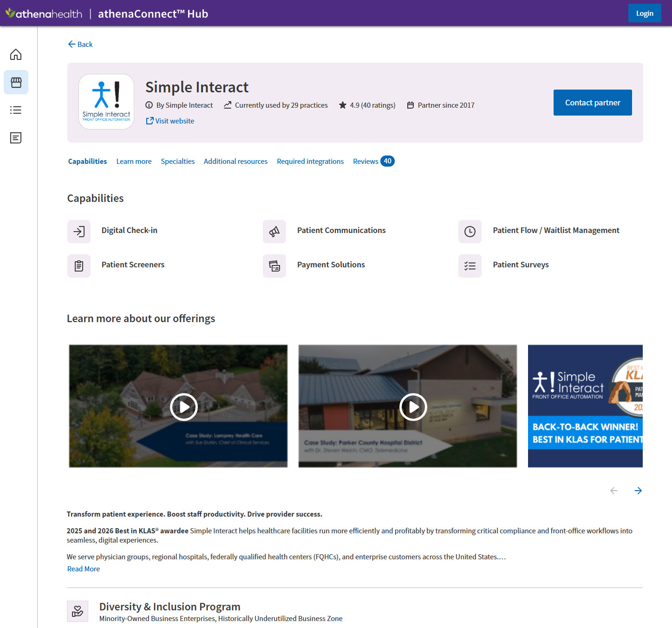Click the athenahealth logo

pos(44,13)
